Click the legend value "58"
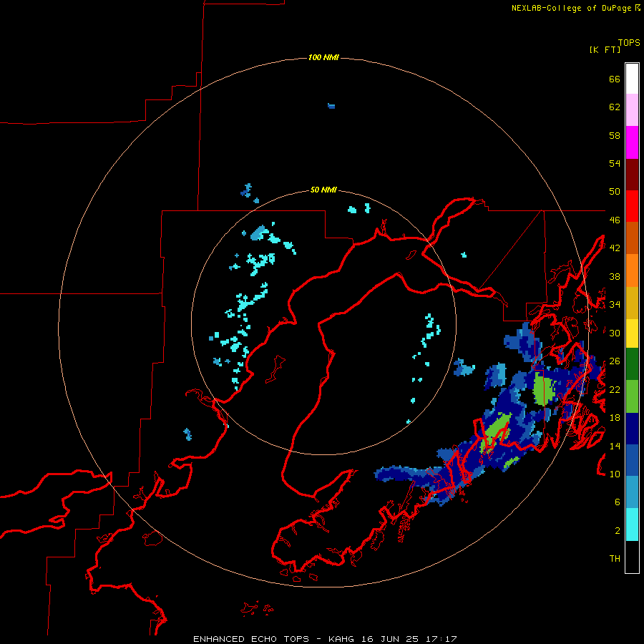 (615, 135)
